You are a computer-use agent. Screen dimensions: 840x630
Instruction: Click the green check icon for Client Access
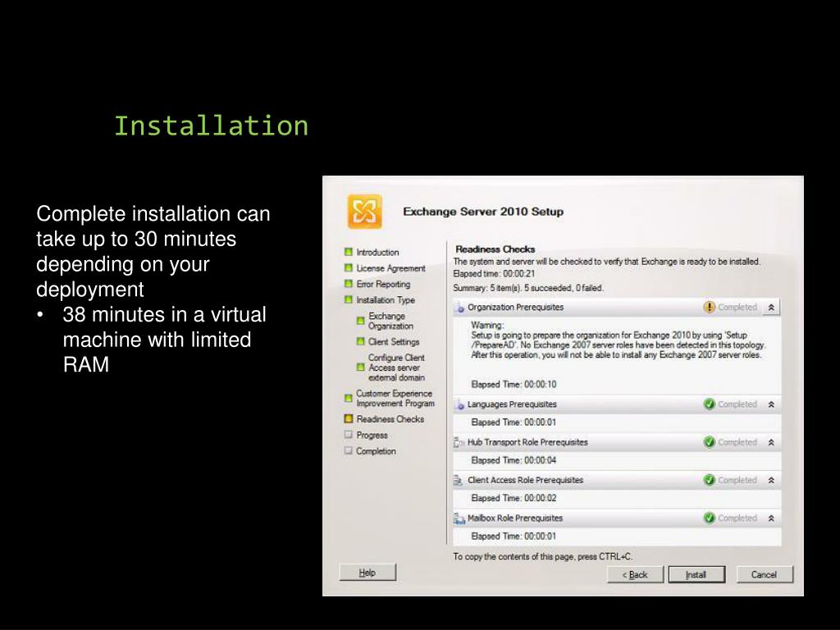point(710,480)
